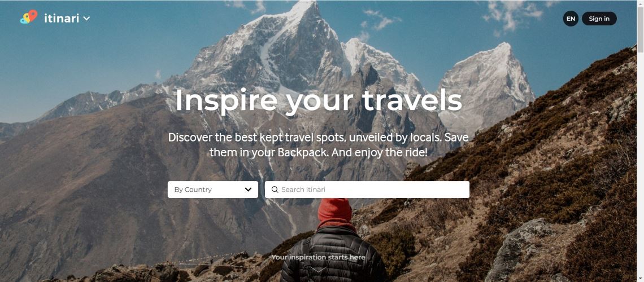Click the hiker's red beanie in photo
The height and width of the screenshot is (282, 644).
(335, 211)
